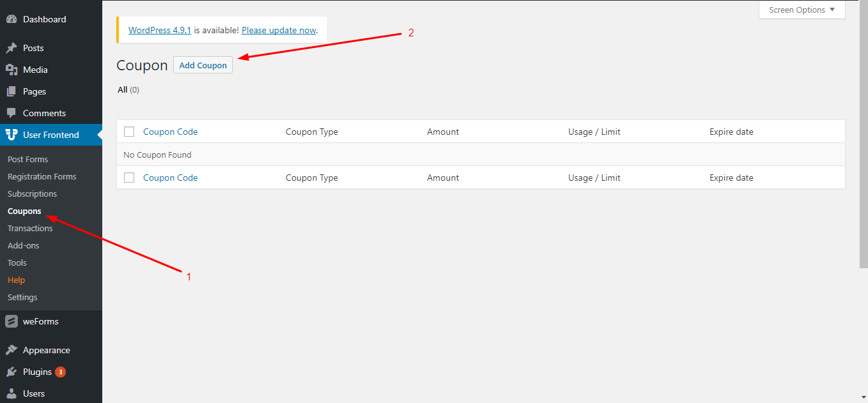Click the Plugins update count badge

pos(60,372)
